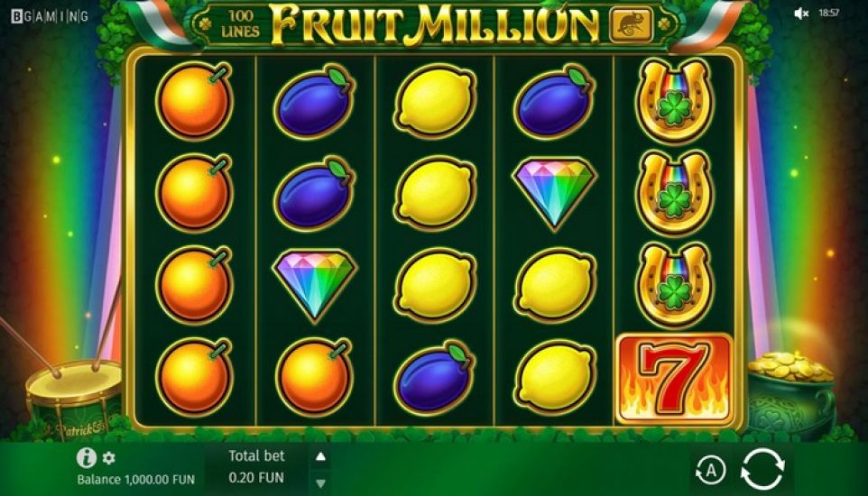Click the plum on bottom of third reel
The width and height of the screenshot is (868, 496).
click(x=435, y=378)
